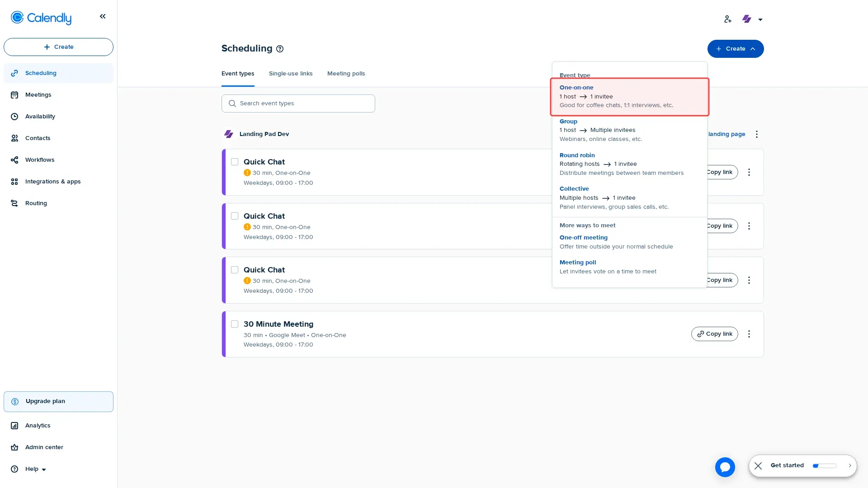Click Upgrade plan in the sidebar
The width and height of the screenshot is (868, 488).
[x=58, y=401]
